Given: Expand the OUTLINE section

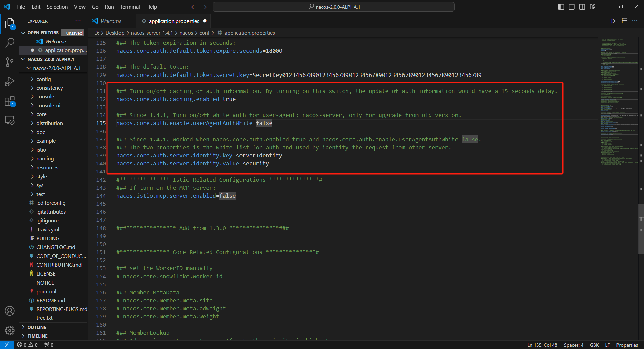Looking at the screenshot, I should [x=37, y=327].
